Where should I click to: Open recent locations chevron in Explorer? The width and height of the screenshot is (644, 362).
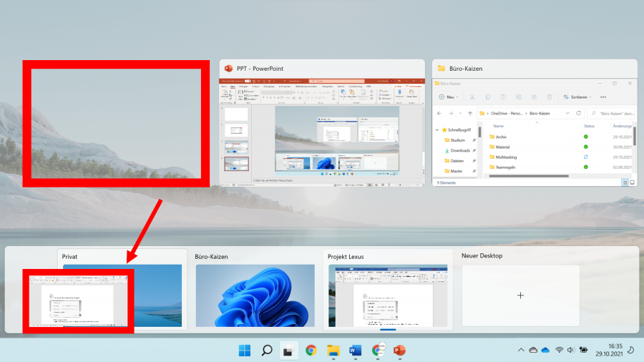click(x=460, y=113)
